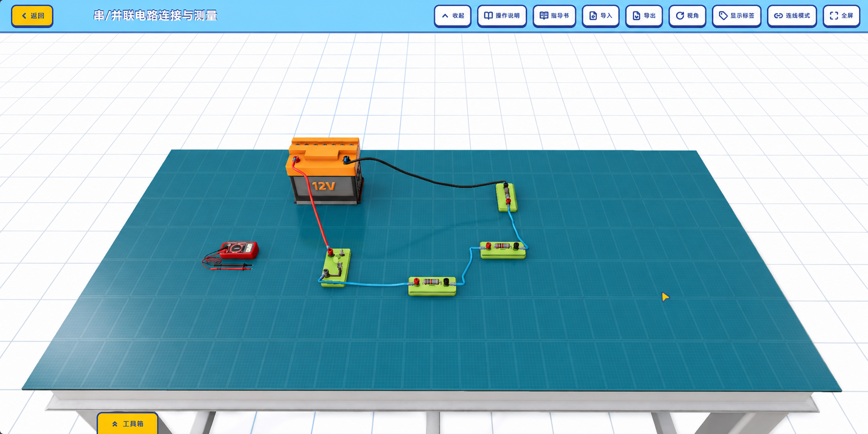Click the 导入 import button

tap(601, 16)
